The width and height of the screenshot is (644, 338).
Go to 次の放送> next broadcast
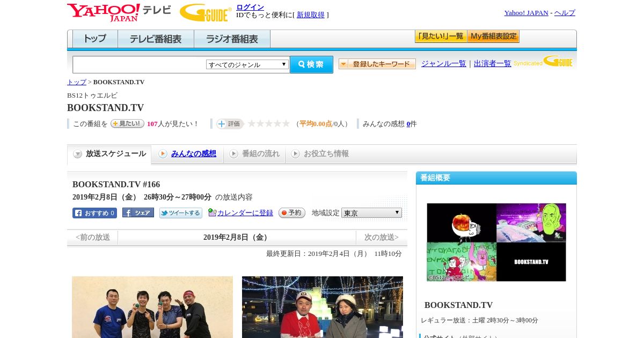click(x=382, y=237)
